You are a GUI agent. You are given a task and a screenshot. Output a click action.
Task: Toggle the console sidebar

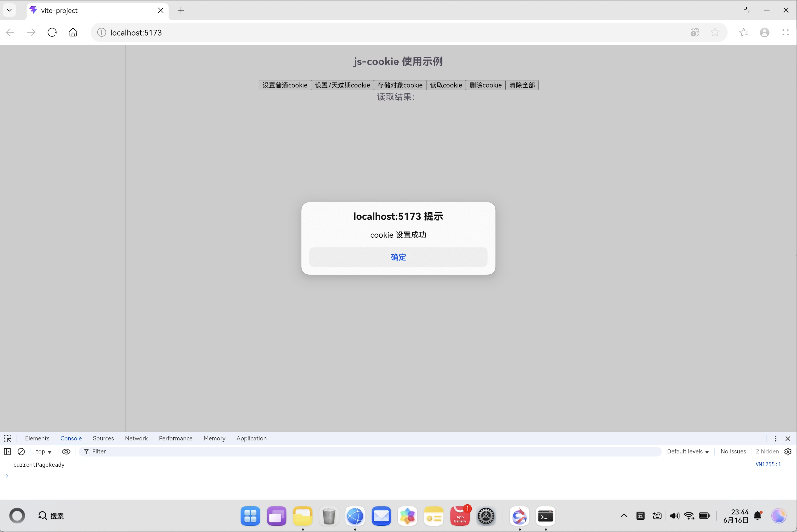(x=7, y=451)
